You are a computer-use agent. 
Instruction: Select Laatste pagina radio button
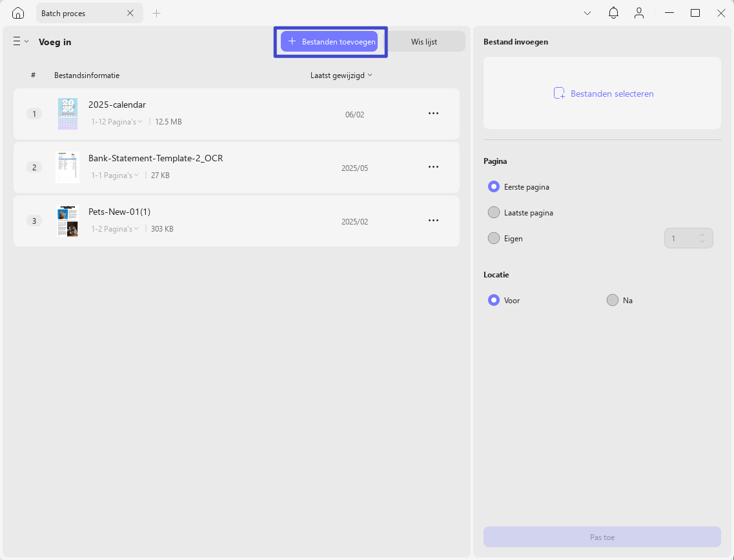coord(493,212)
